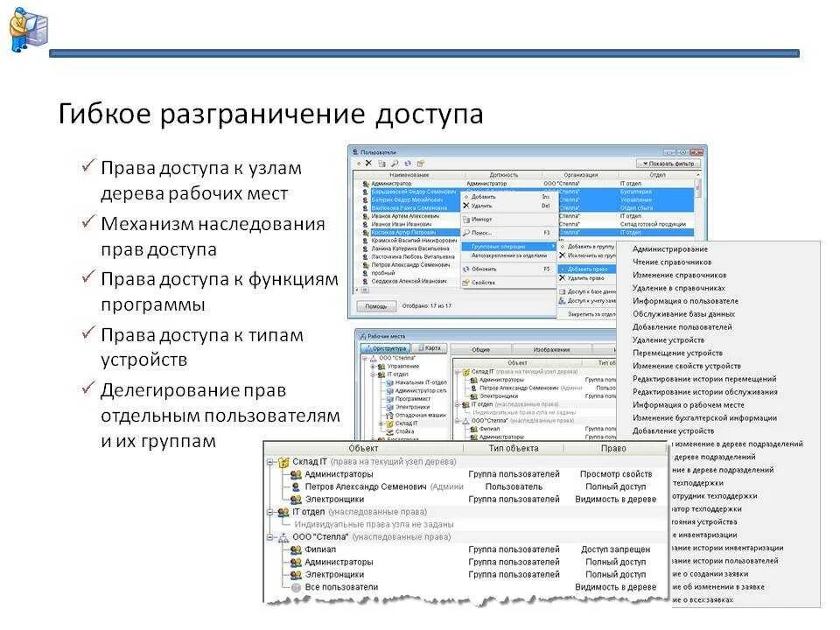Click the Помощь button in Пользователи window
840x630 pixels.
click(375, 306)
